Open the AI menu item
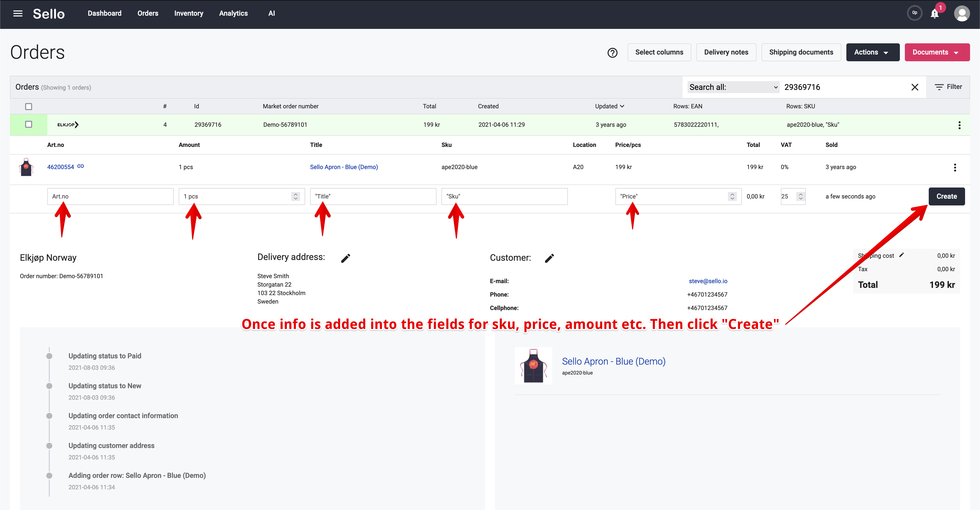Viewport: 980px width, 510px height. tap(272, 13)
